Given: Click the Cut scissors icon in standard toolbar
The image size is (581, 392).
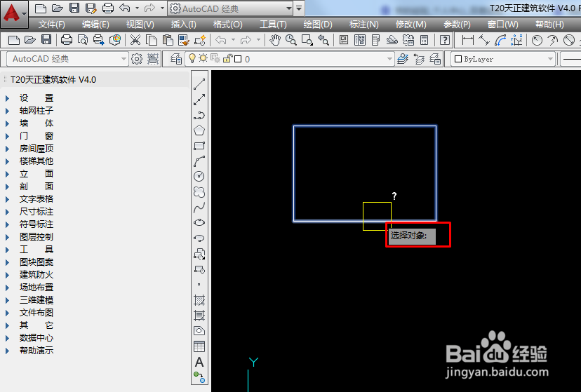Looking at the screenshot, I should click(135, 39).
